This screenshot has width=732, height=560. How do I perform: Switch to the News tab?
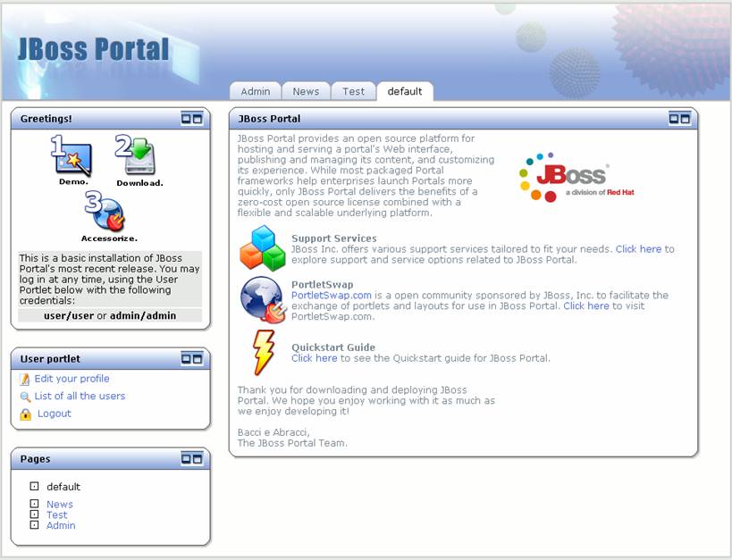[x=306, y=91]
